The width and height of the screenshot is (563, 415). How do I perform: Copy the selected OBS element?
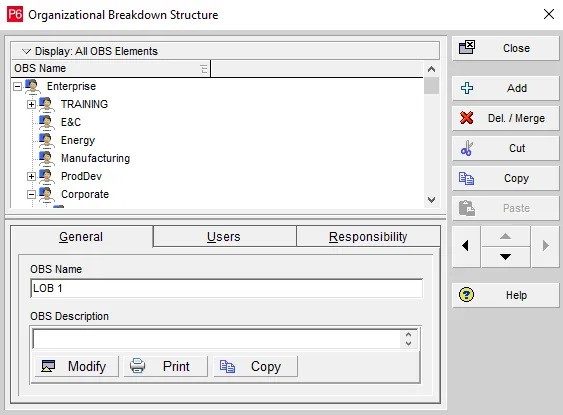506,178
